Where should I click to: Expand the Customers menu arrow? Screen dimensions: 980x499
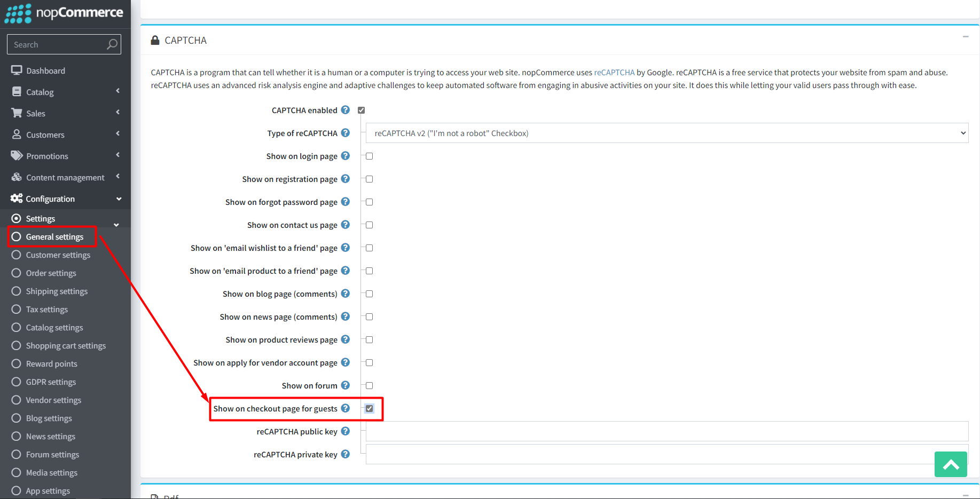[x=118, y=133]
